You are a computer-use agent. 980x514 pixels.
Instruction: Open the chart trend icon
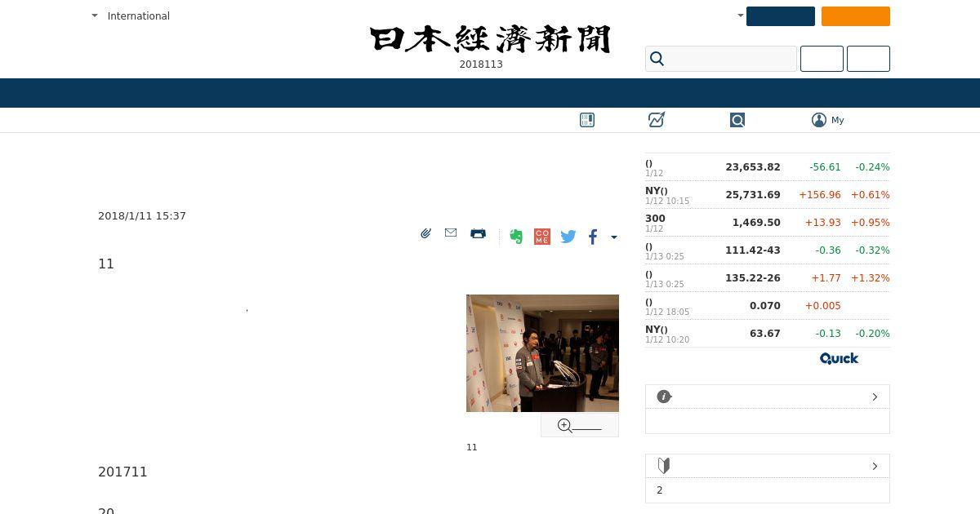(x=657, y=120)
